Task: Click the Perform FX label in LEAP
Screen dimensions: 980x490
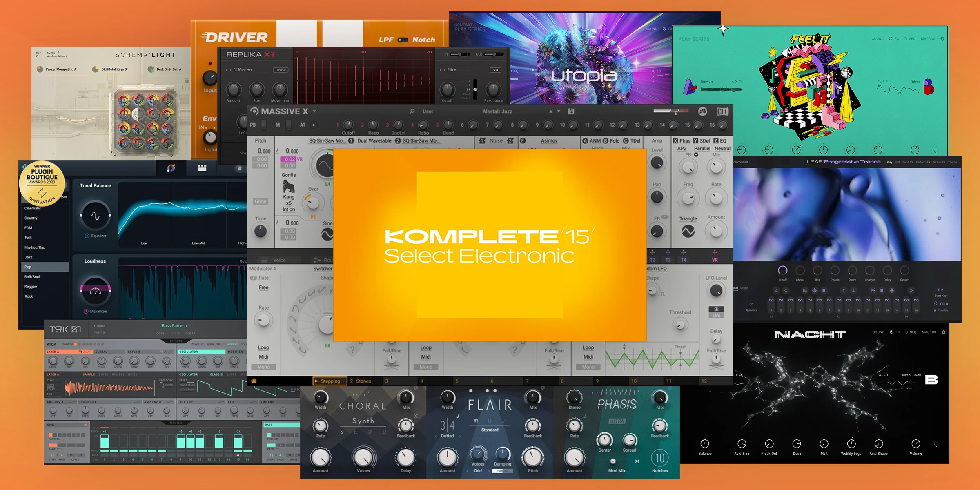Action: pyautogui.click(x=923, y=162)
